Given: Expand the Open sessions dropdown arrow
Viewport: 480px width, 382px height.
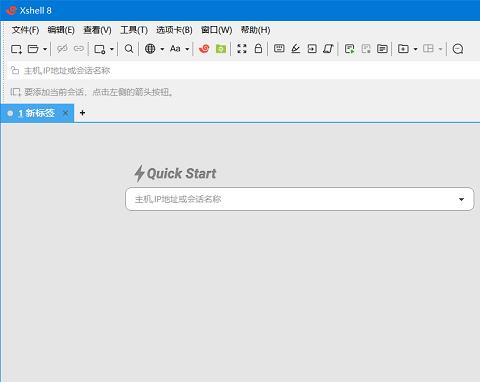Looking at the screenshot, I should [45, 49].
